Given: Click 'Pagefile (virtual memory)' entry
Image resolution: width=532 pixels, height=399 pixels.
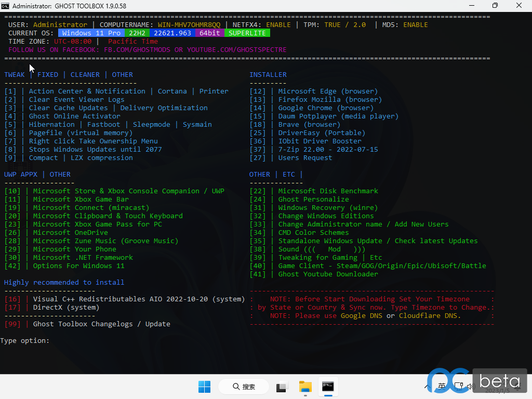Looking at the screenshot, I should pos(81,132).
